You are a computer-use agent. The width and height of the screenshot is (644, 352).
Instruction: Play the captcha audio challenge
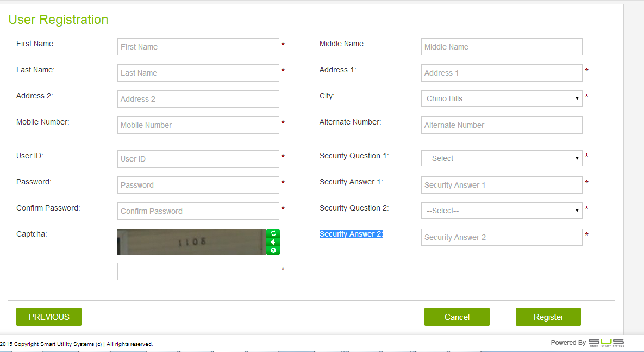pyautogui.click(x=273, y=242)
